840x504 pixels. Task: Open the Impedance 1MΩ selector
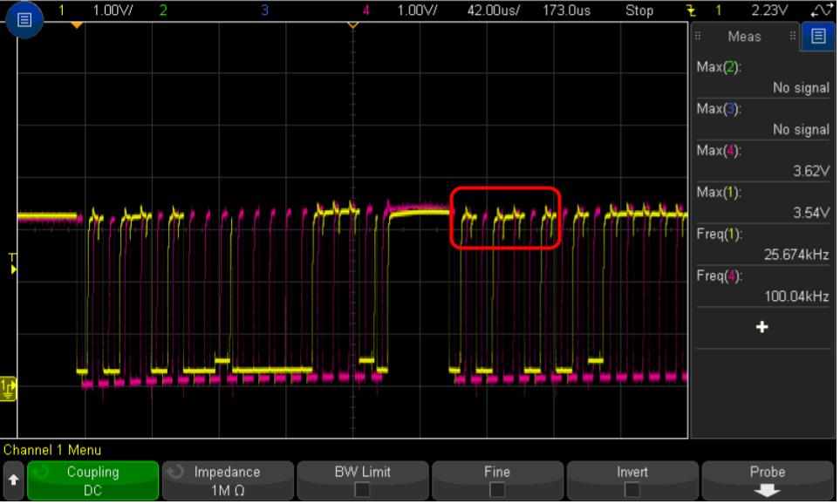pyautogui.click(x=227, y=478)
